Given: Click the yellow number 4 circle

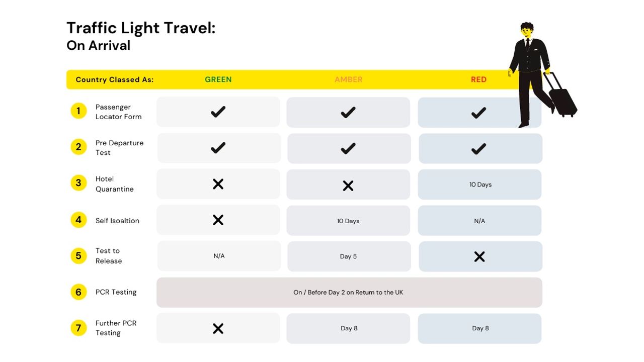Looking at the screenshot, I should pyautogui.click(x=78, y=220).
